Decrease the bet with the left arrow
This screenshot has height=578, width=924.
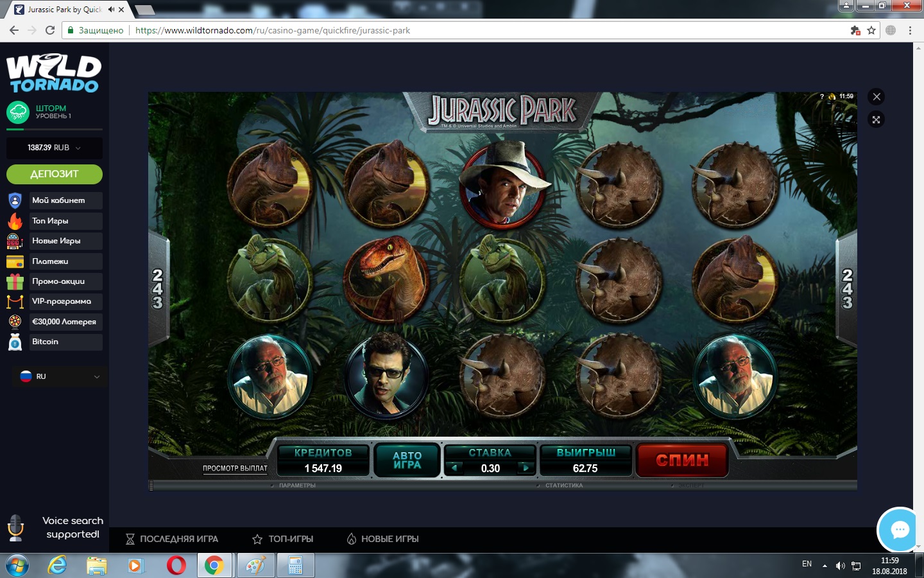[454, 468]
